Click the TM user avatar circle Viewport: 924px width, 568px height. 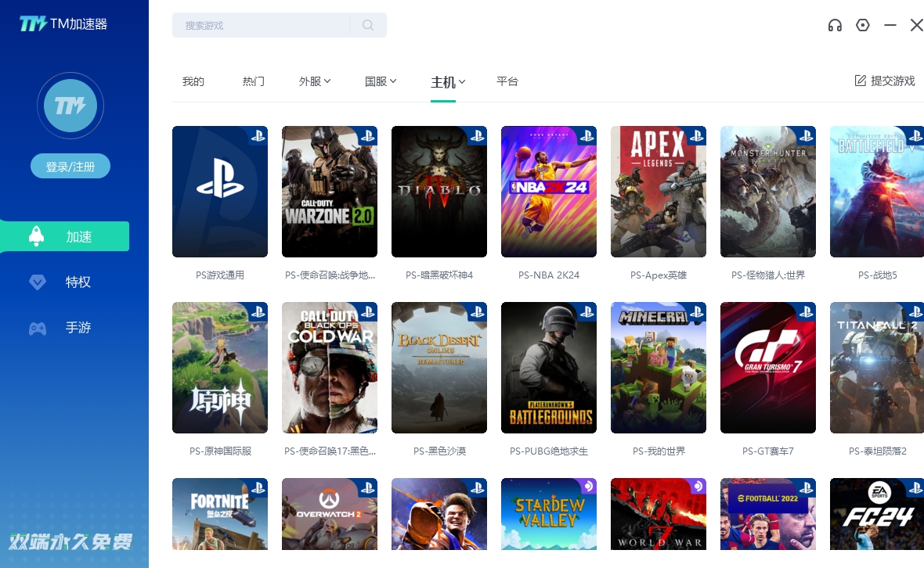(x=70, y=106)
